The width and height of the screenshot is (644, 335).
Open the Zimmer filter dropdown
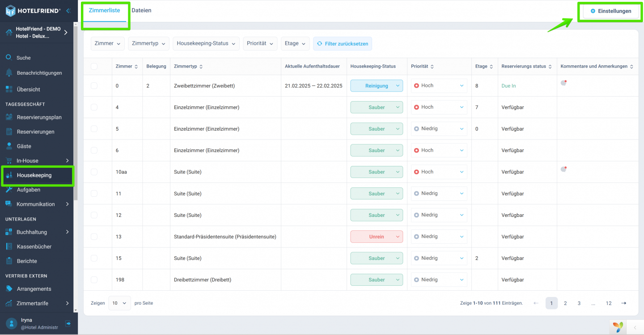pos(108,44)
